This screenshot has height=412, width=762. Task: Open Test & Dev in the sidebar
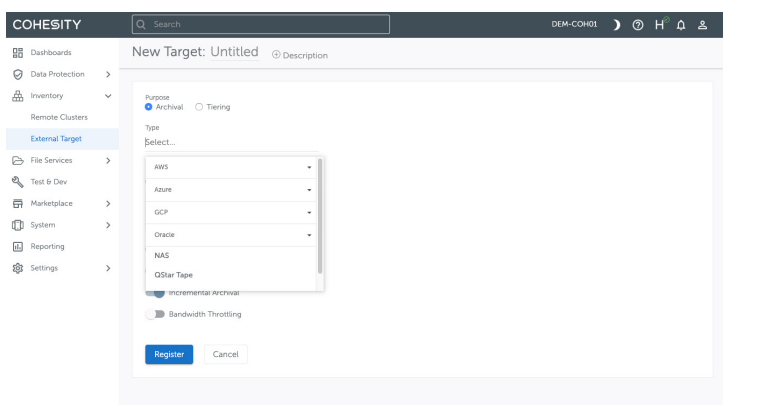[49, 182]
